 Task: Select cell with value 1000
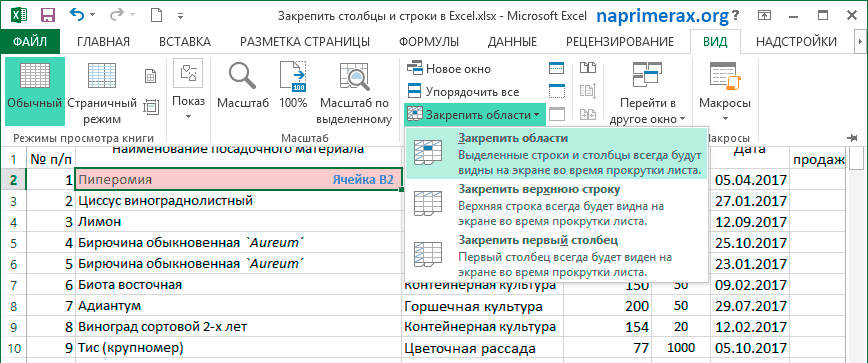[681, 349]
